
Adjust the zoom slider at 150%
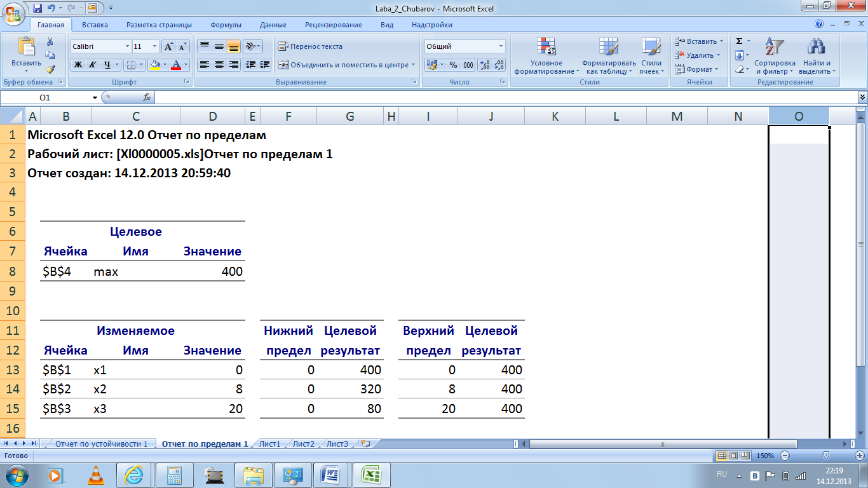click(x=825, y=456)
